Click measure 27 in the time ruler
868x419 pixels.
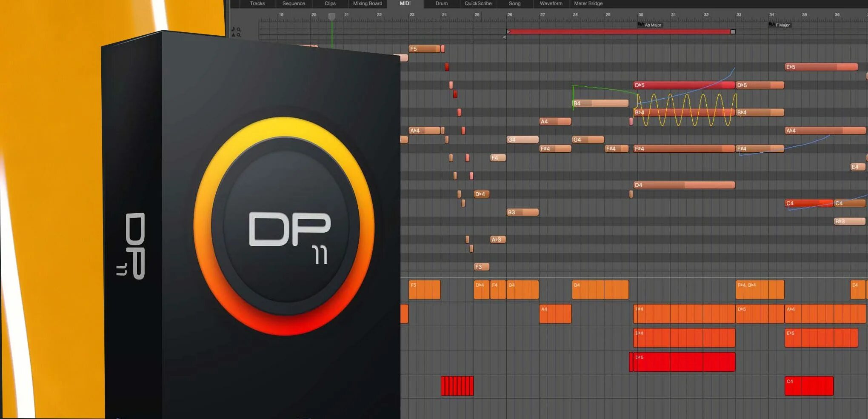542,15
